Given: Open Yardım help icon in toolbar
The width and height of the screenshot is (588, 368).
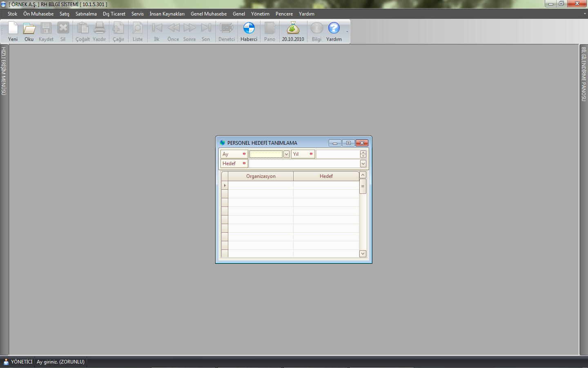Looking at the screenshot, I should pyautogui.click(x=334, y=29).
